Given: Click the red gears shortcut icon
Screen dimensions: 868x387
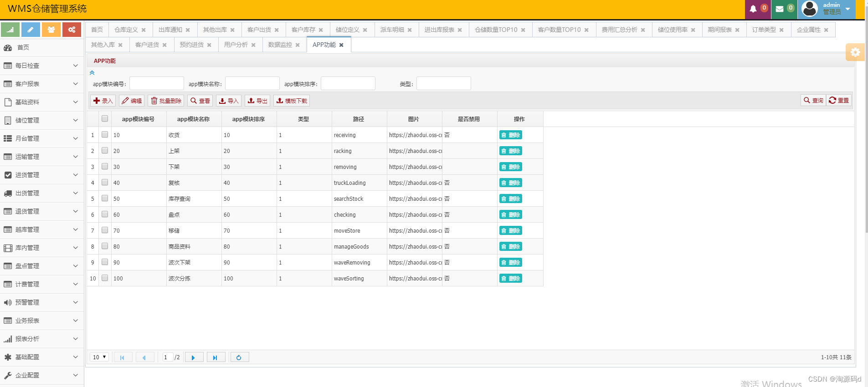Looking at the screenshot, I should [x=72, y=30].
